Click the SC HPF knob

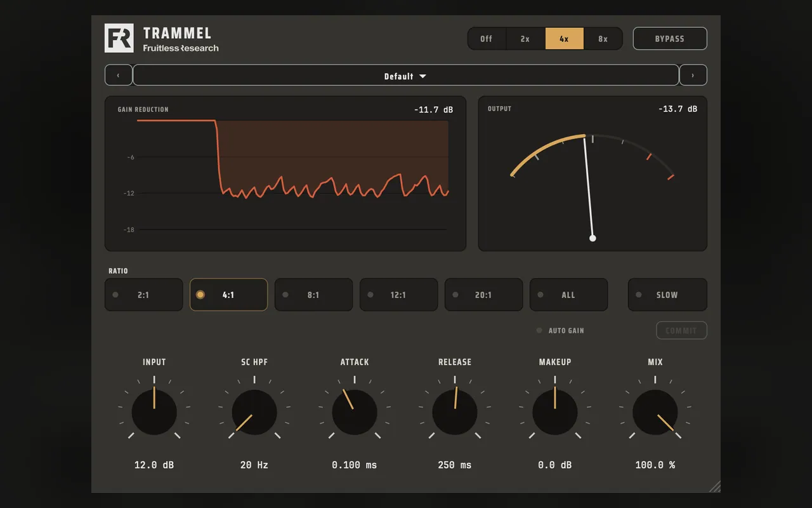pyautogui.click(x=254, y=412)
